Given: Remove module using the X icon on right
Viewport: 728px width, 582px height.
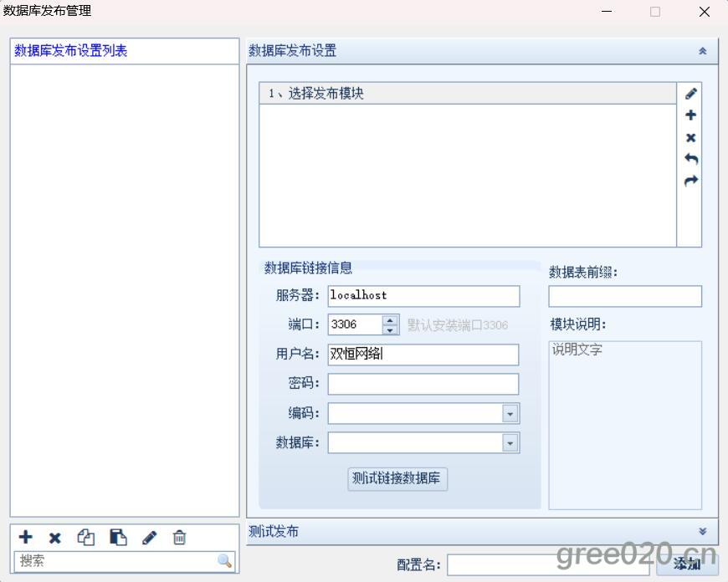Looking at the screenshot, I should pyautogui.click(x=690, y=138).
